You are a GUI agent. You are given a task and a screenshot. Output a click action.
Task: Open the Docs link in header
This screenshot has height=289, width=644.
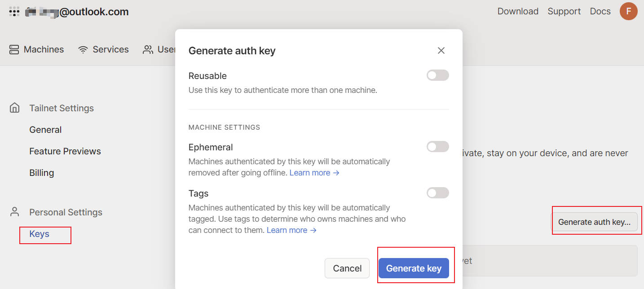click(600, 11)
